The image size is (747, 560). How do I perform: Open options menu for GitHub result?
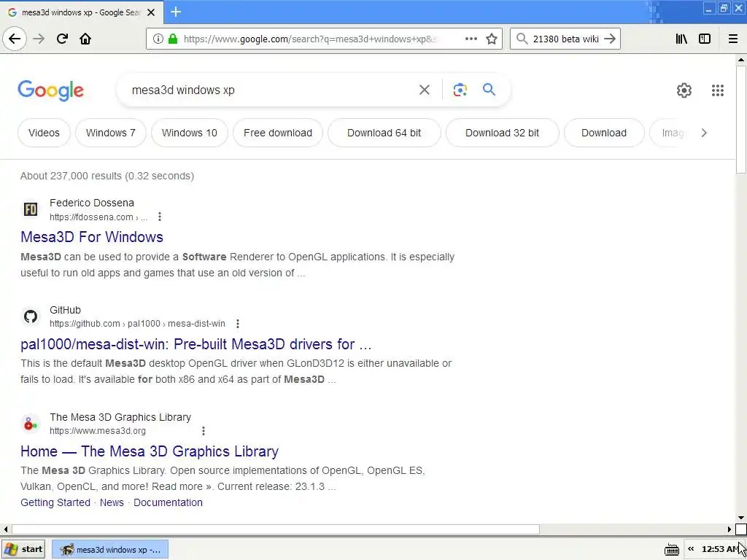click(237, 324)
